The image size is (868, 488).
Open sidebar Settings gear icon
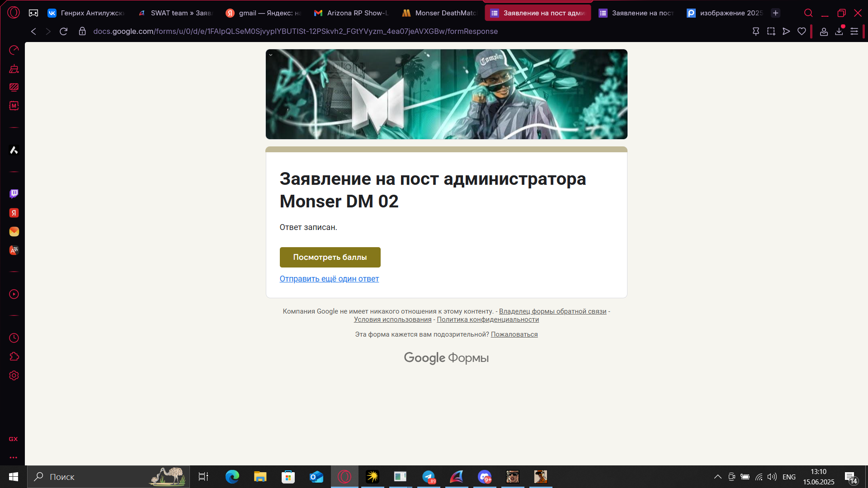click(14, 375)
